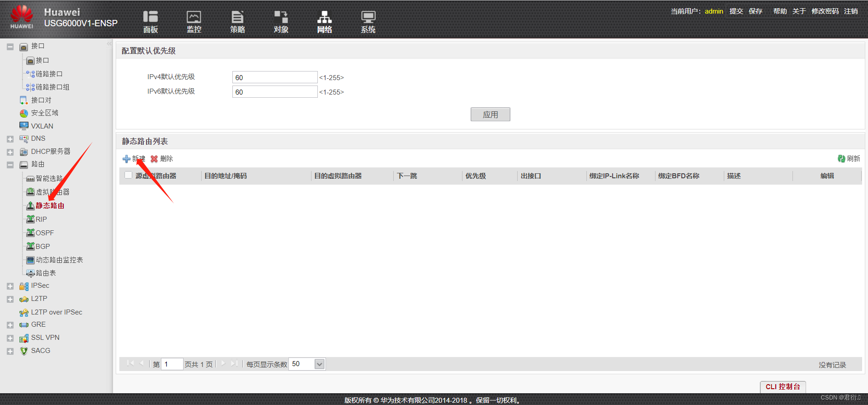Click 新建 to add static route
The height and width of the screenshot is (405, 868).
point(134,159)
